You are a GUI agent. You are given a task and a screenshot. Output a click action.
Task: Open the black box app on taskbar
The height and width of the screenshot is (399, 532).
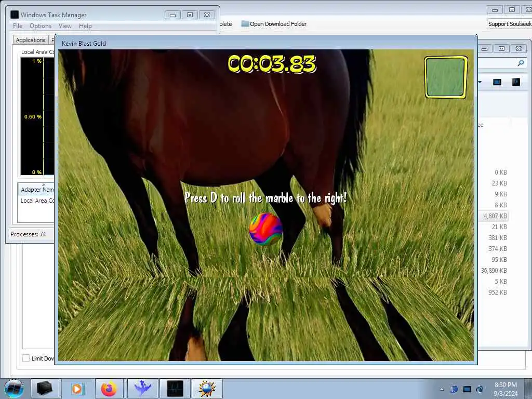tap(45, 389)
